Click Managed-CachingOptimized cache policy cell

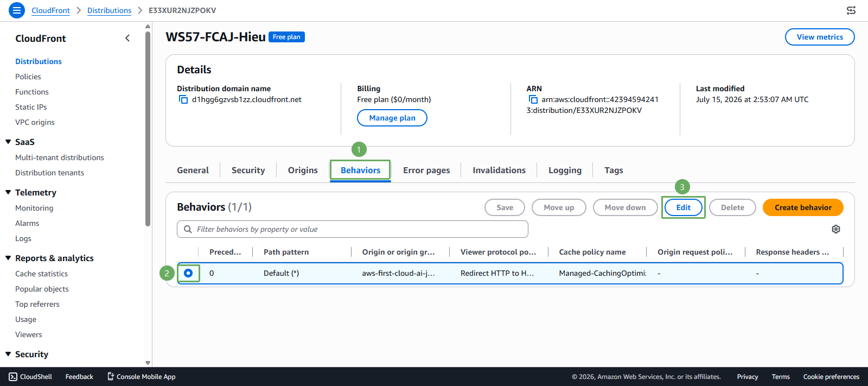[603, 273]
